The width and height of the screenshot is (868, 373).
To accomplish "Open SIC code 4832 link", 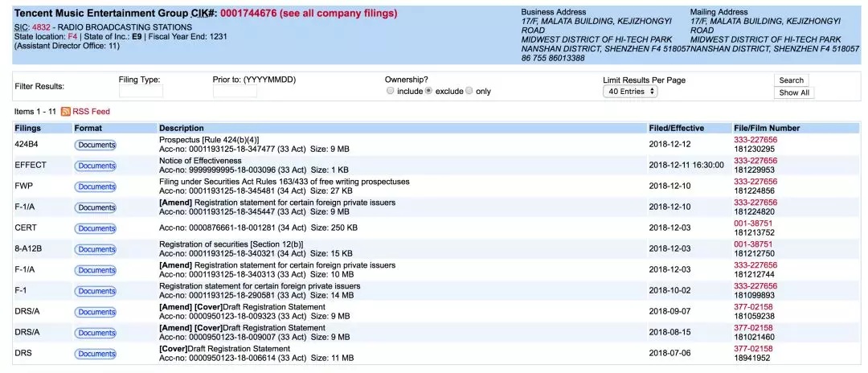I will point(41,27).
